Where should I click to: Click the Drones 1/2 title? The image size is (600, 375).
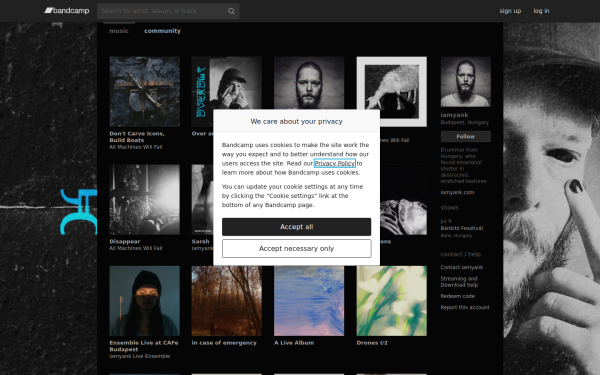(372, 343)
